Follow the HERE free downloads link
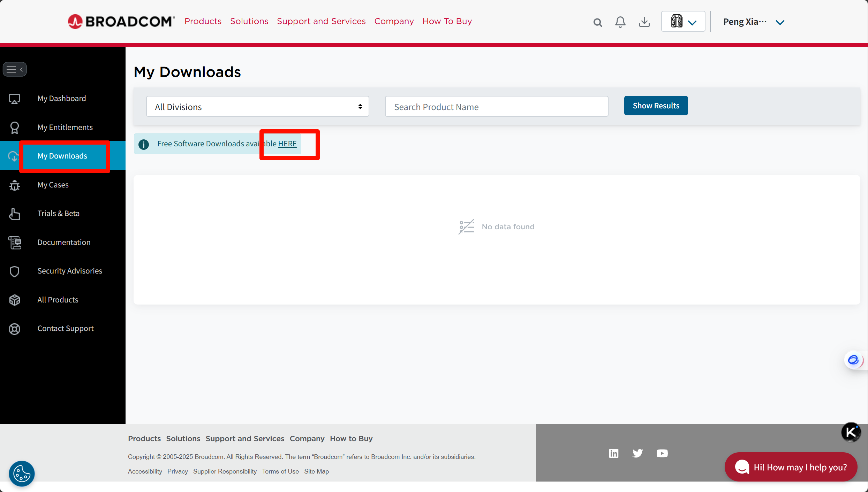 click(287, 144)
